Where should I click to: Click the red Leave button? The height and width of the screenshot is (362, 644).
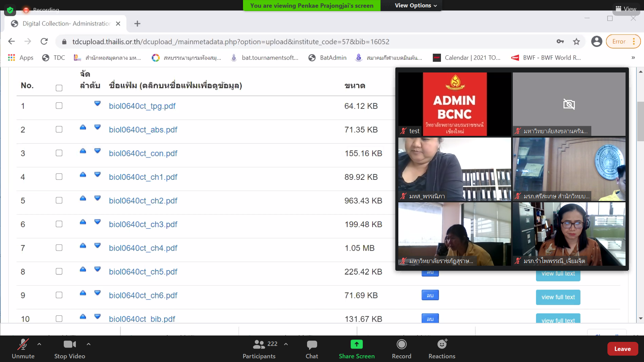(622, 349)
